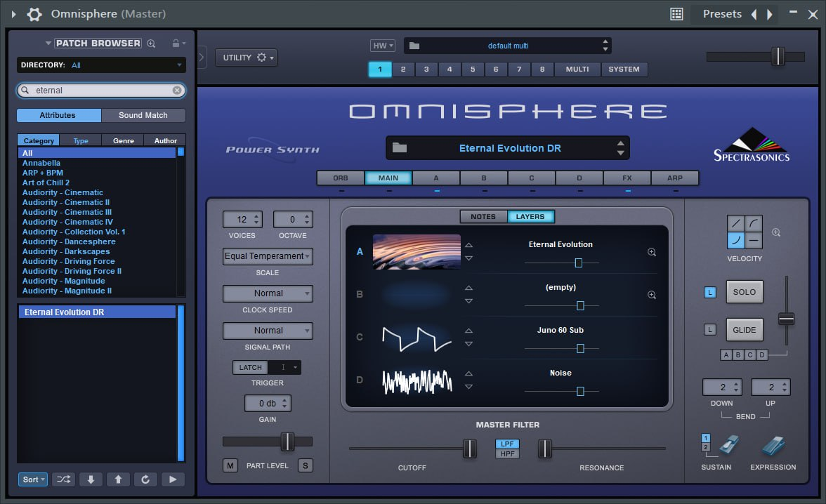Step to previous patch up arrow
Viewport: 826px width, 504px height.
click(x=118, y=479)
